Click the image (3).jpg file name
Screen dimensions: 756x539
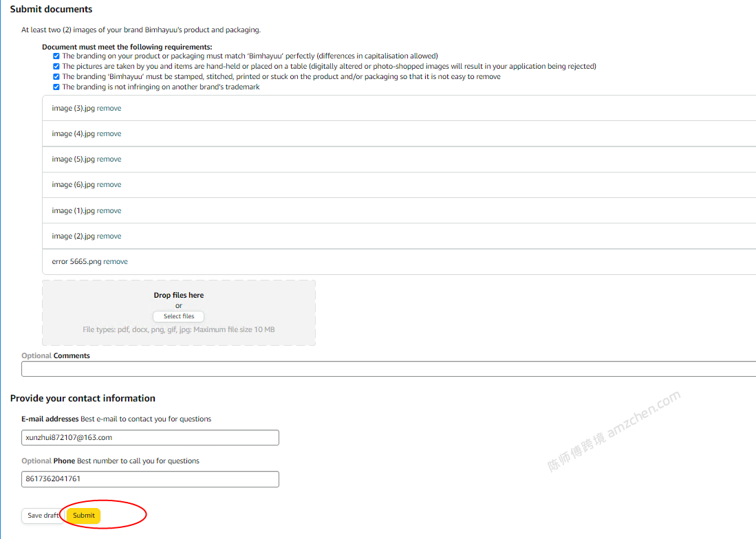click(74, 109)
